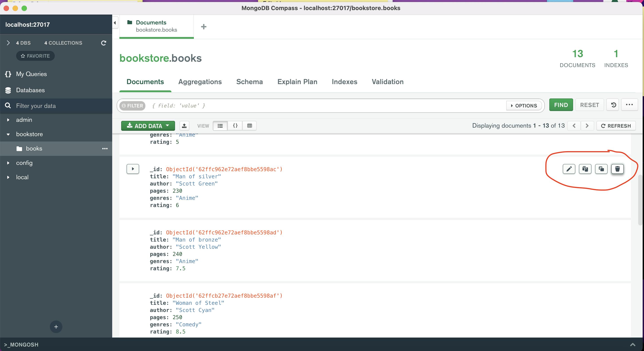Expand the MongoSH shell panel

633,344
